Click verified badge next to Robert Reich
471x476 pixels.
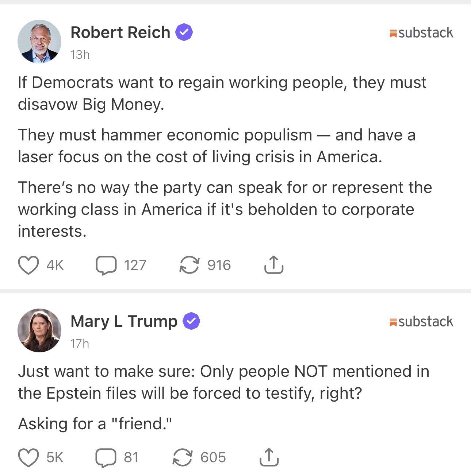(184, 32)
